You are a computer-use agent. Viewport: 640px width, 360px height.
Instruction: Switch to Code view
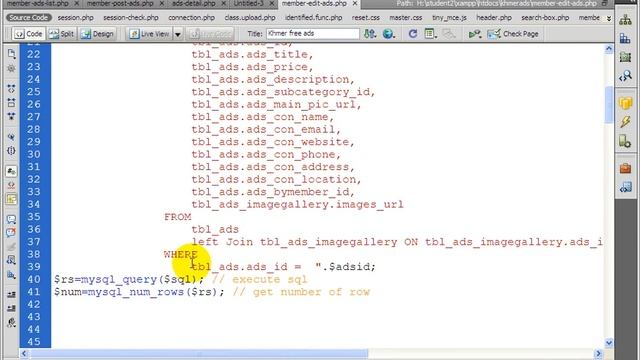[x=28, y=34]
